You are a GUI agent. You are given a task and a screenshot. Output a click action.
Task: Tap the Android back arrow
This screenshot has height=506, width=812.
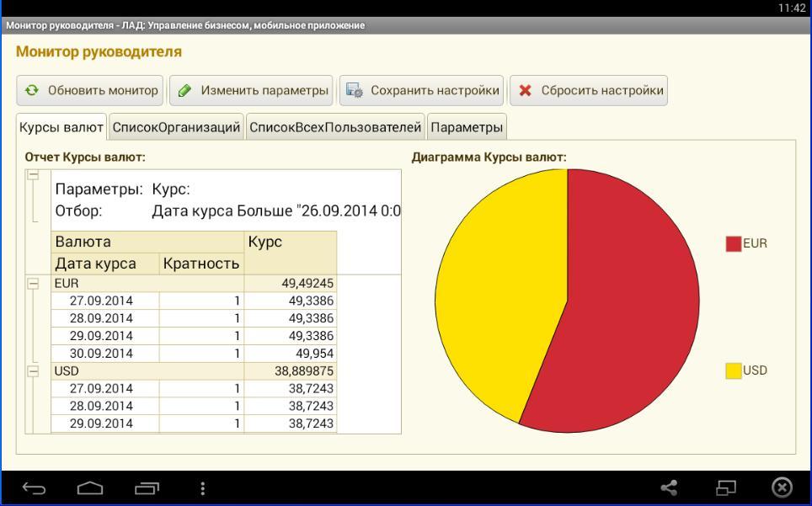(35, 487)
